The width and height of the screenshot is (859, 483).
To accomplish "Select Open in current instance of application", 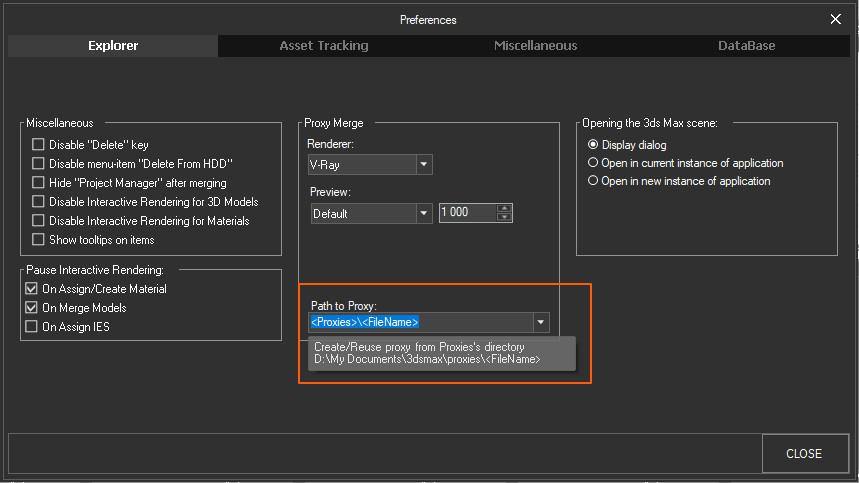I will (593, 163).
